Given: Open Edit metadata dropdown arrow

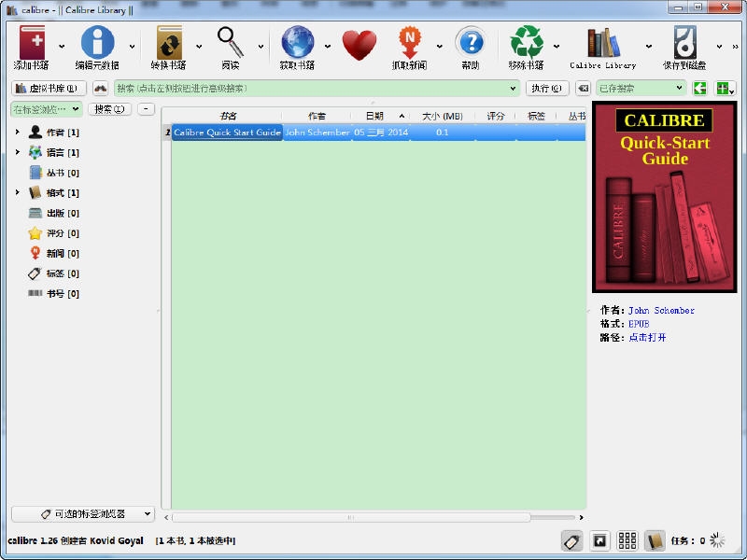Looking at the screenshot, I should pos(132,46).
